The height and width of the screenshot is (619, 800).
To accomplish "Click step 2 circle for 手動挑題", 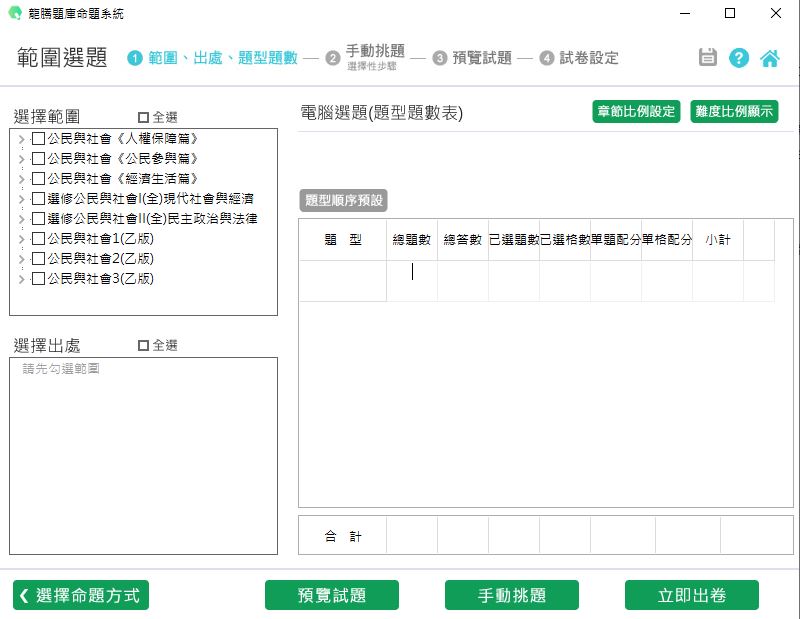I will click(x=333, y=58).
